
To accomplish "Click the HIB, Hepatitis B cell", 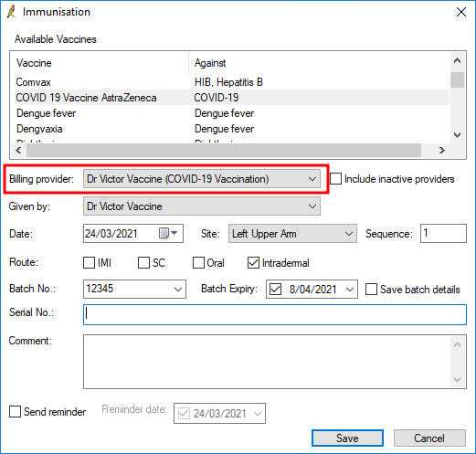I will tap(228, 82).
